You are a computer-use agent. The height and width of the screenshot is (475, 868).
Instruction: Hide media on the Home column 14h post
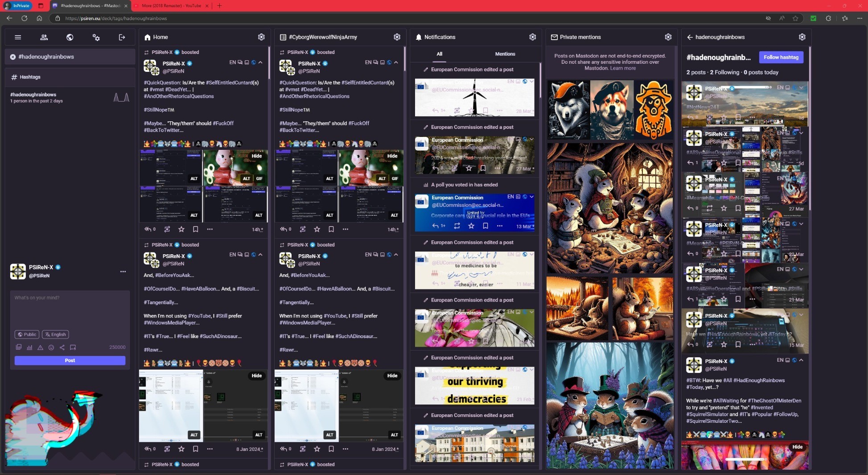(257, 156)
